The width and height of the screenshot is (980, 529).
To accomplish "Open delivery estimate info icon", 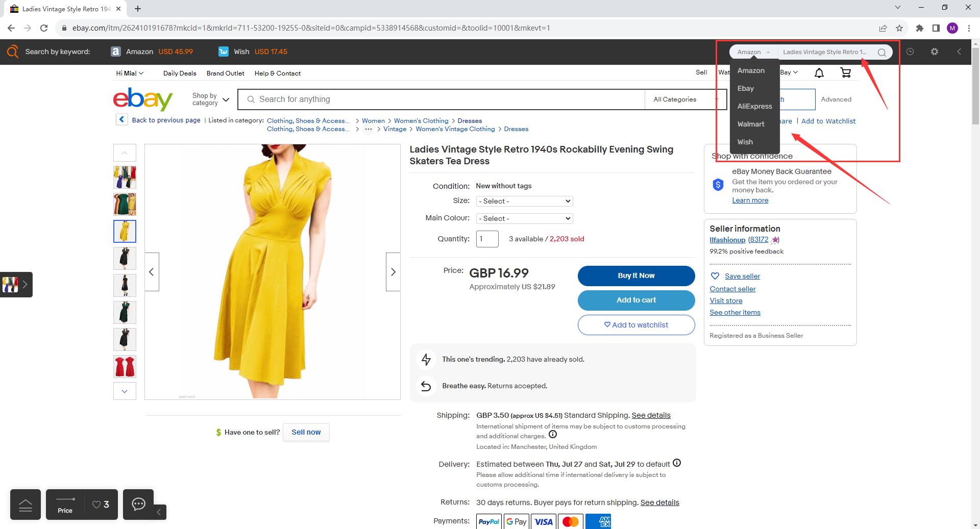I will tap(677, 463).
